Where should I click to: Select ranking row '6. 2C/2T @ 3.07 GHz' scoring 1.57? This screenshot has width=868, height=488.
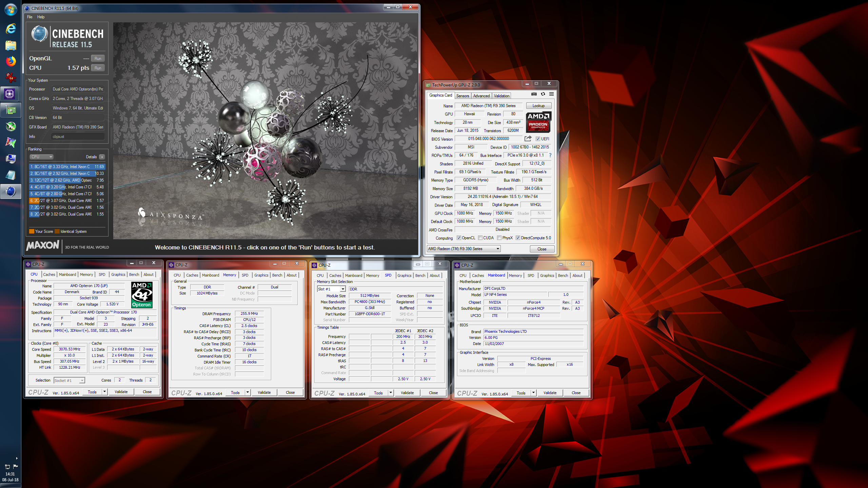[x=67, y=200]
